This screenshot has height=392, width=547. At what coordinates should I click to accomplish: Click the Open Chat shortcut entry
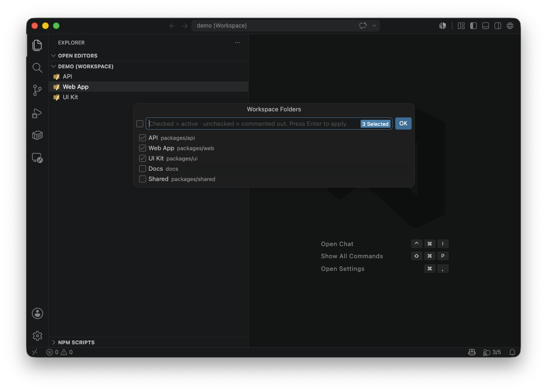click(x=337, y=244)
